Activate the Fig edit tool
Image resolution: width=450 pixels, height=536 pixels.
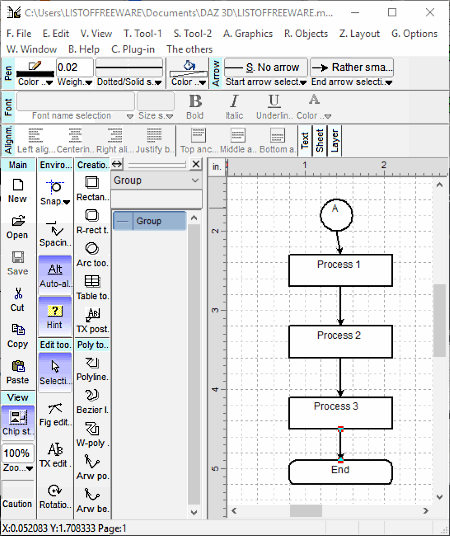(x=55, y=414)
